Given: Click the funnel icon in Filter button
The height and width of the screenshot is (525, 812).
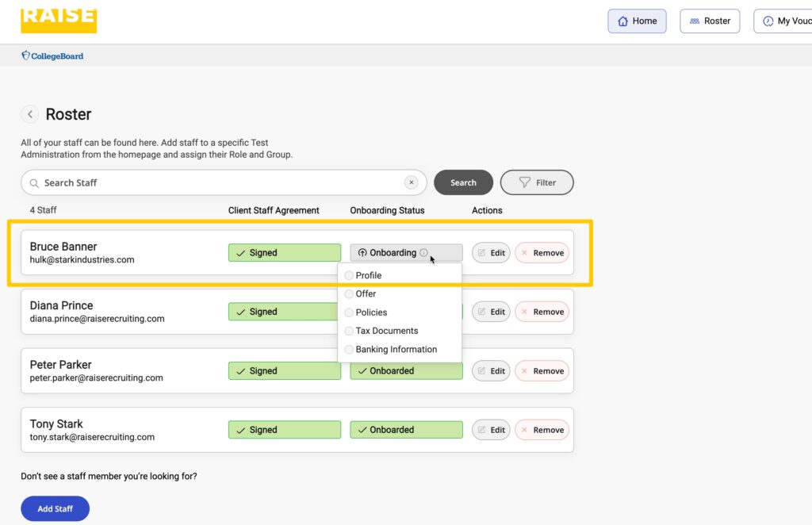Looking at the screenshot, I should coord(525,182).
